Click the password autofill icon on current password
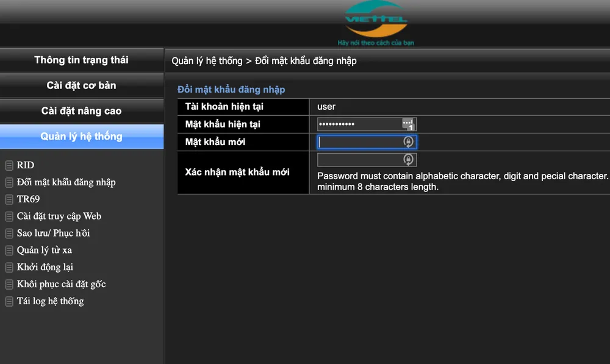This screenshot has height=364, width=610. tap(408, 124)
